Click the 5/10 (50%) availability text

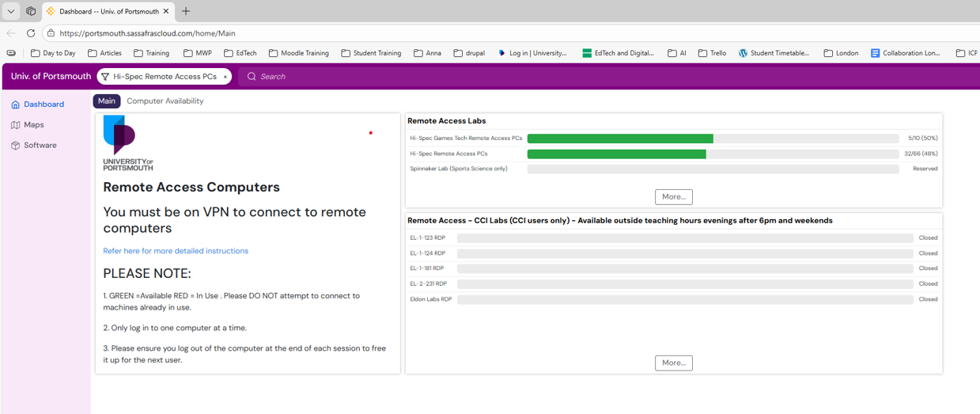tap(922, 139)
